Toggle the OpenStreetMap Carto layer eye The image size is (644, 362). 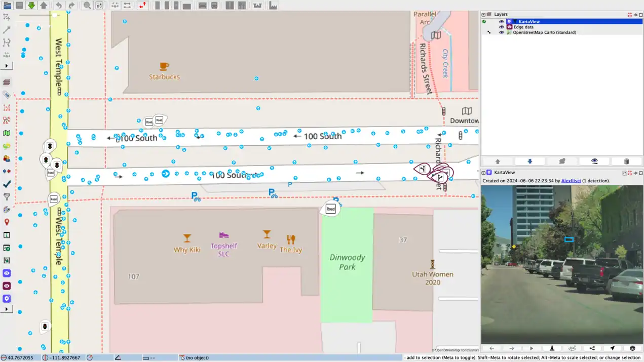click(502, 32)
